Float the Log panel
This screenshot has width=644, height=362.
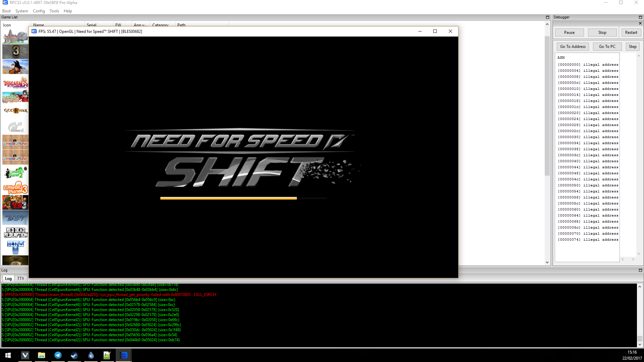(x=640, y=270)
